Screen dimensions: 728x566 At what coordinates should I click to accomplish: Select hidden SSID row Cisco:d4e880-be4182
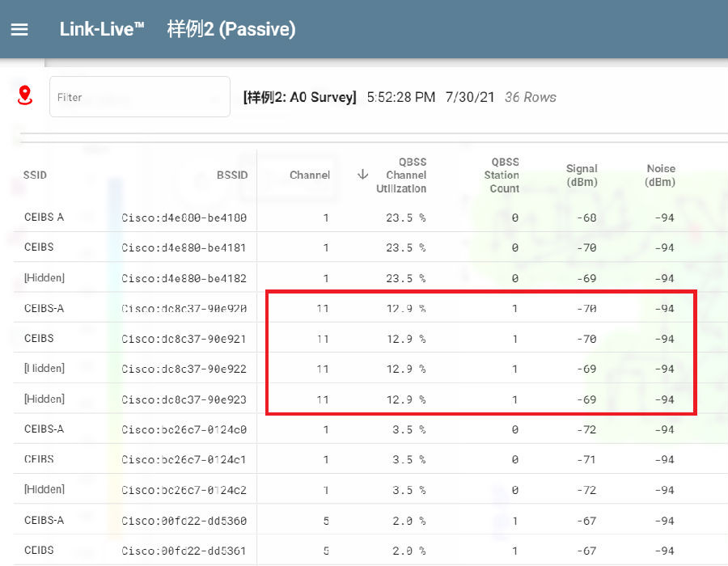184,278
